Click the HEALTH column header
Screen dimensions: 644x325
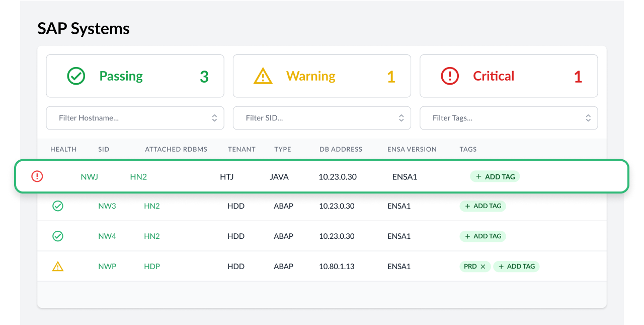tap(63, 149)
